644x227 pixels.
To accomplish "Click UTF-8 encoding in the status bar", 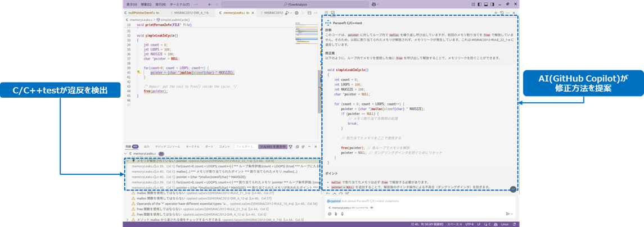I will 470,224.
